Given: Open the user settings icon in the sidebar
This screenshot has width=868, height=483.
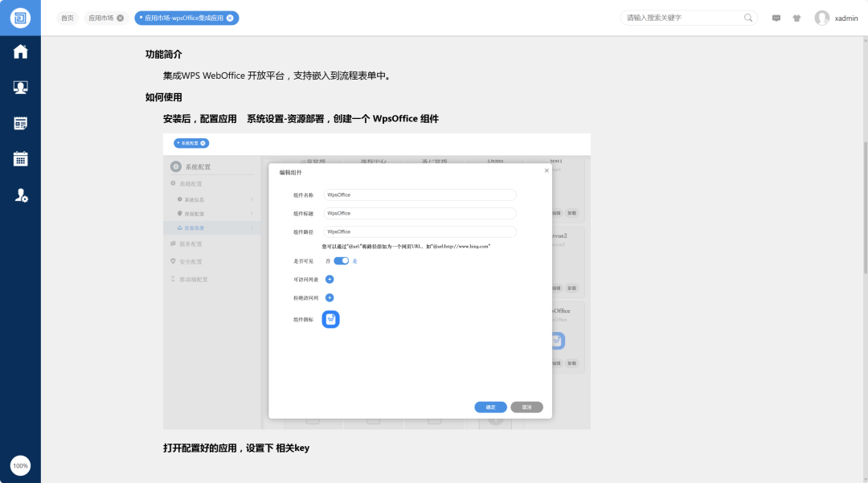Looking at the screenshot, I should 21,195.
